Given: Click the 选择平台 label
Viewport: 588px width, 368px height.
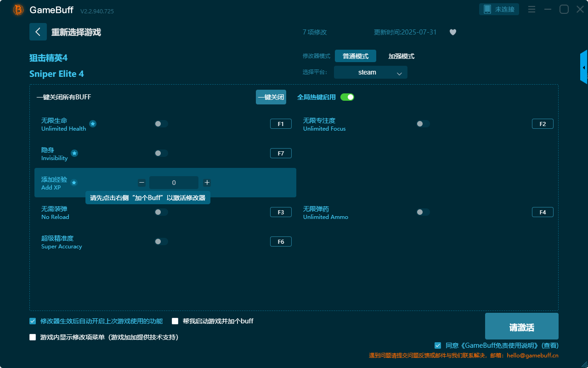Looking at the screenshot, I should (315, 72).
